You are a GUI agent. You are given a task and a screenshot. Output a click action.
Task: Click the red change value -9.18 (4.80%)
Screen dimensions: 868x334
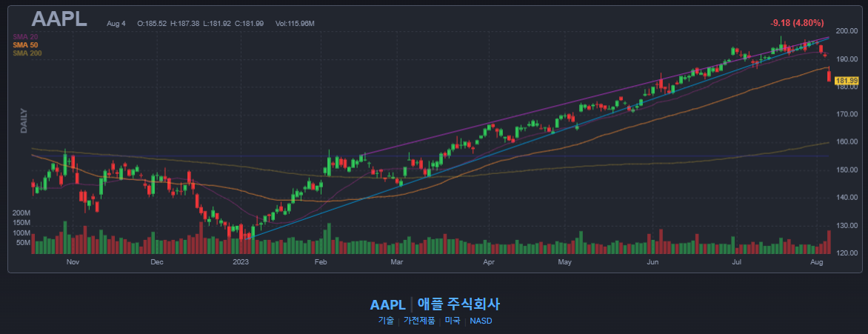(797, 23)
